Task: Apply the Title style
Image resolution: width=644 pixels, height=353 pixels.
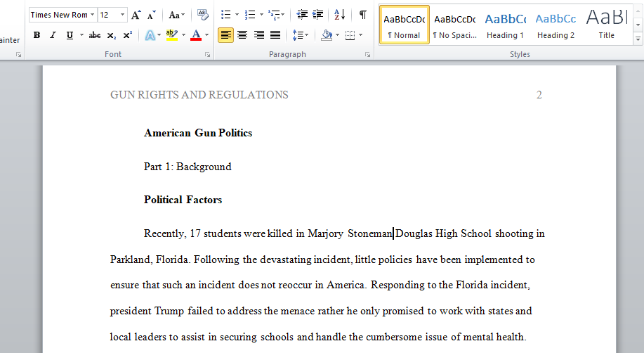Action: 607,25
